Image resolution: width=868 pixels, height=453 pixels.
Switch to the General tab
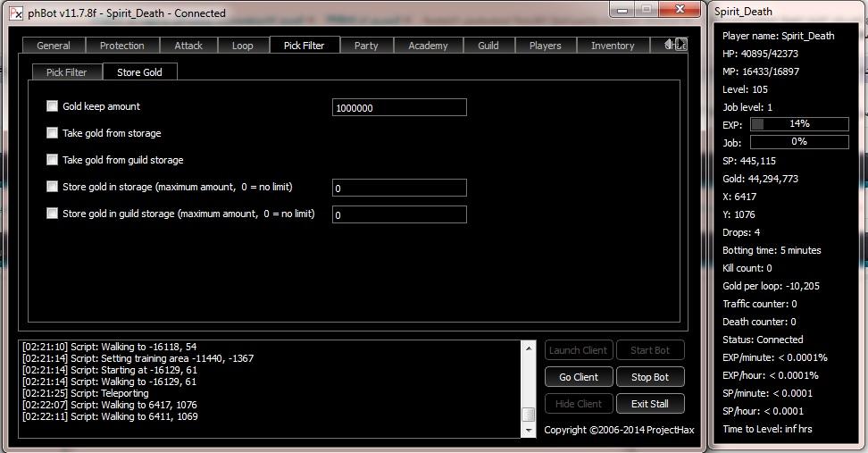click(x=54, y=46)
